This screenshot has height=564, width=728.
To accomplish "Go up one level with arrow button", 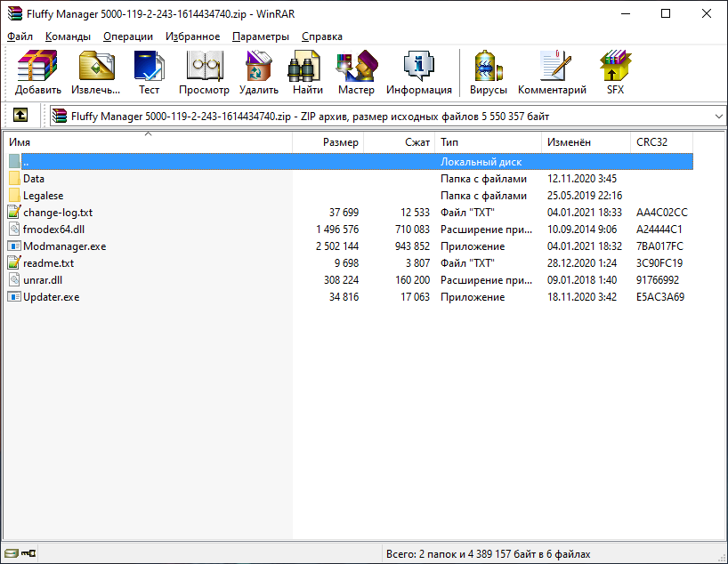I will click(x=20, y=115).
